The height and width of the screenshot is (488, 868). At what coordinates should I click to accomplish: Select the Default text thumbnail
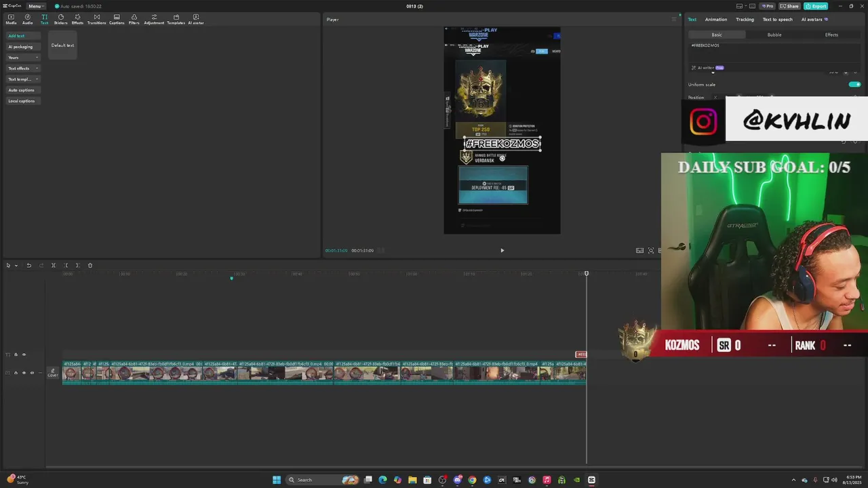(x=62, y=45)
